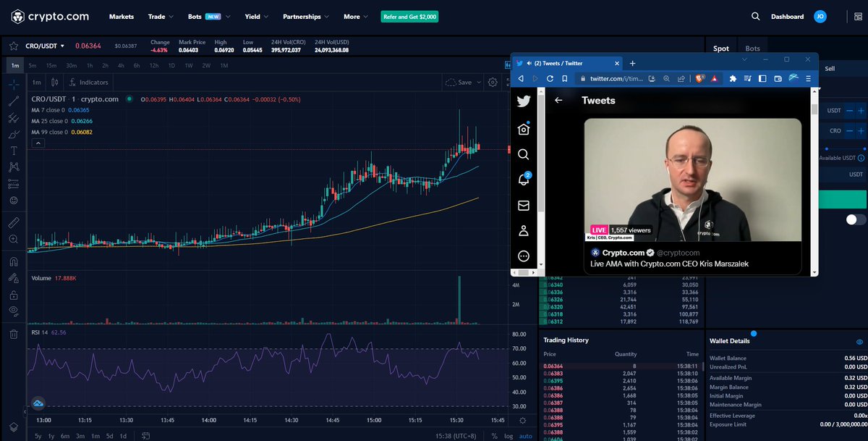Toggle percent scale on chart
Screen dimensions: 868x441
pyautogui.click(x=495, y=436)
